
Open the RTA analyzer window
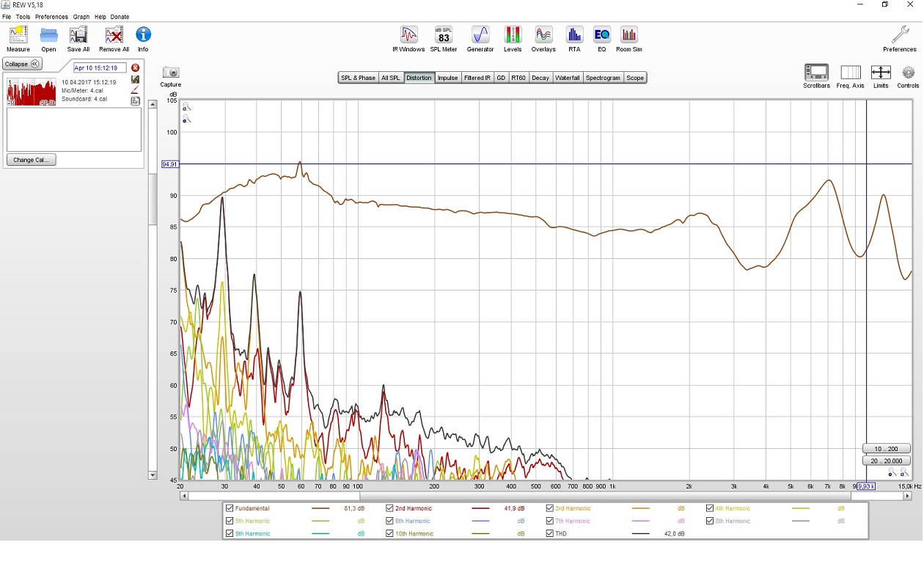point(573,35)
